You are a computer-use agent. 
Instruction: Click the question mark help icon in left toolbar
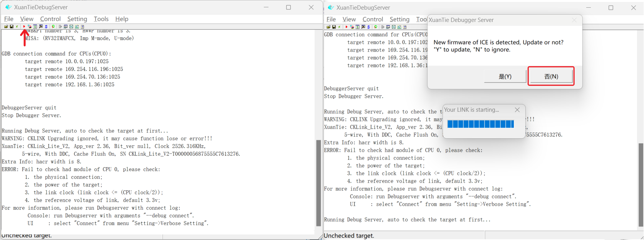[x=82, y=27]
